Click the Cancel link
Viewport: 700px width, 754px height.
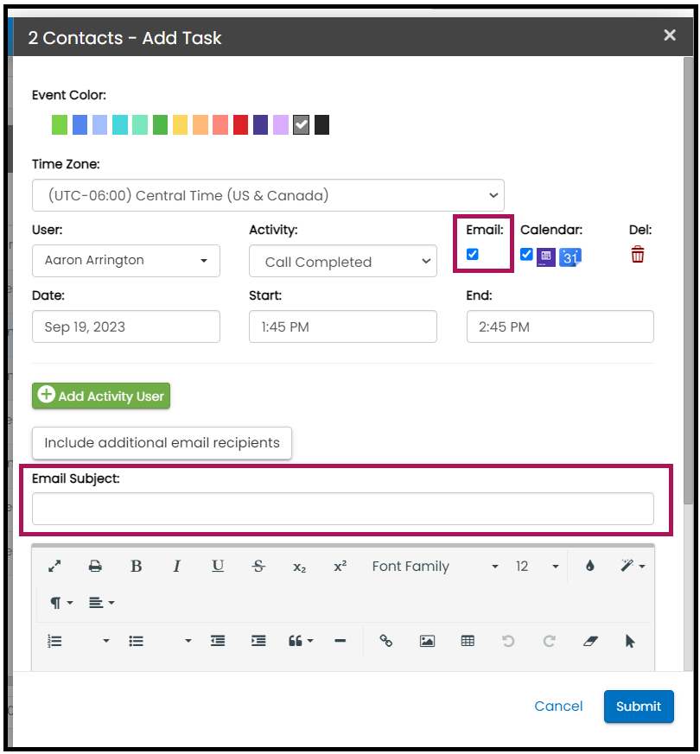(558, 706)
